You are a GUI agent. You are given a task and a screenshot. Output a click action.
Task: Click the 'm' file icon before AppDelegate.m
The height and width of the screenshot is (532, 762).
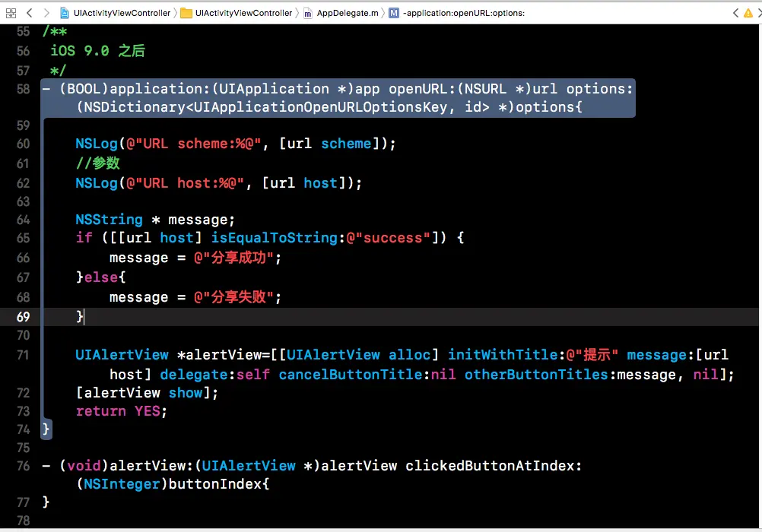tap(310, 12)
